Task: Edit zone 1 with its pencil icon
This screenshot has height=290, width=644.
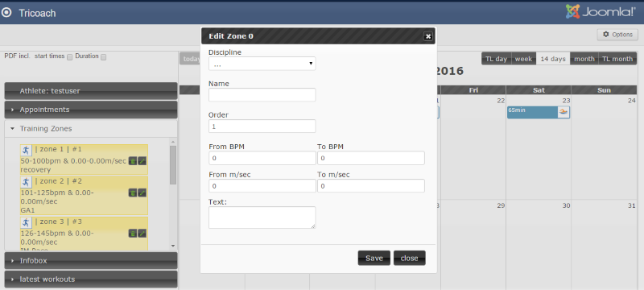Action: 142,160
